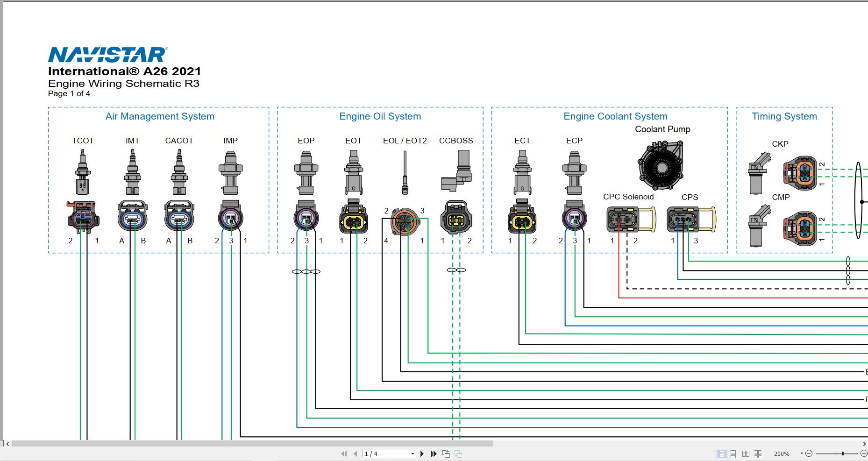Screen dimensions: 868x461
Task: Open the page number dropdown
Action: pos(413,454)
